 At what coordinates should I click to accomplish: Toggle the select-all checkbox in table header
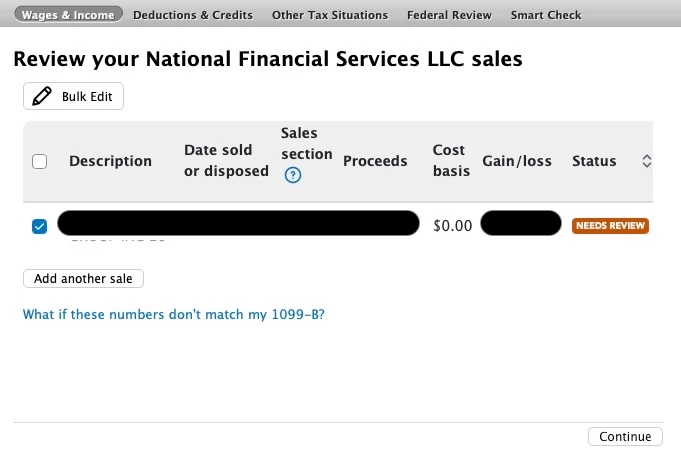click(40, 161)
